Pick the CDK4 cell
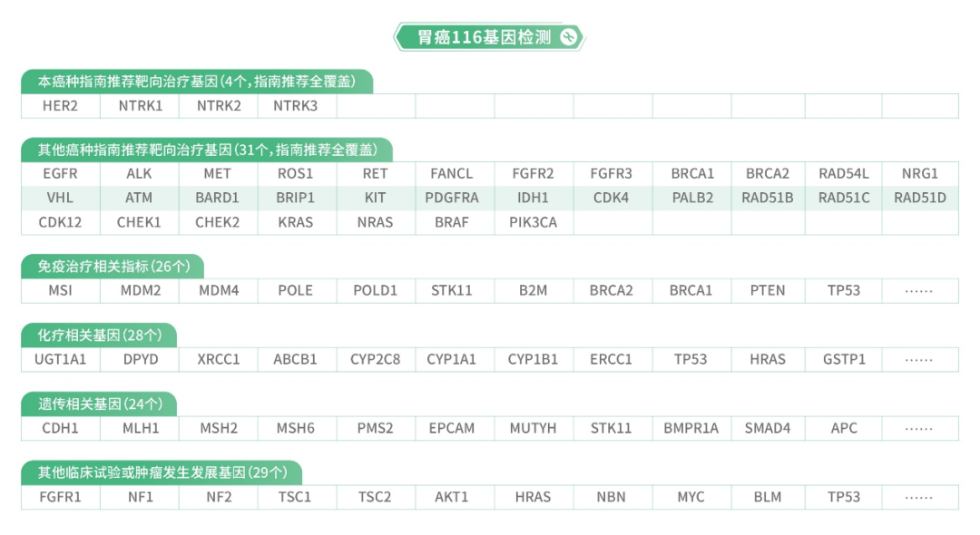 [x=613, y=198]
